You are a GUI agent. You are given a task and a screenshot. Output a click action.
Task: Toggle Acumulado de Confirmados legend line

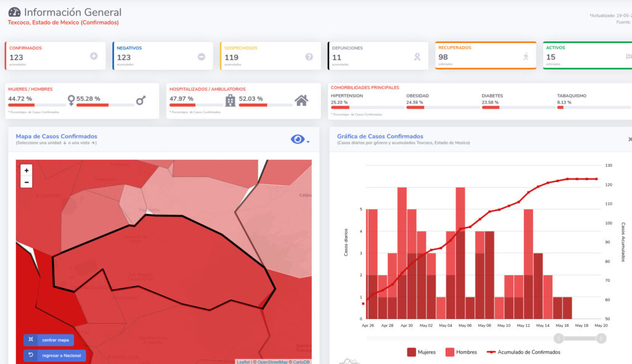tap(523, 352)
